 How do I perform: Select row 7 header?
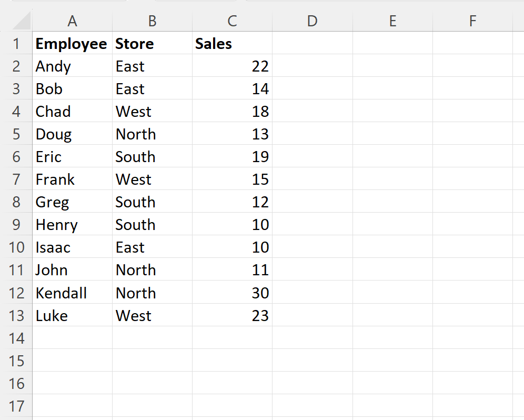tap(16, 179)
